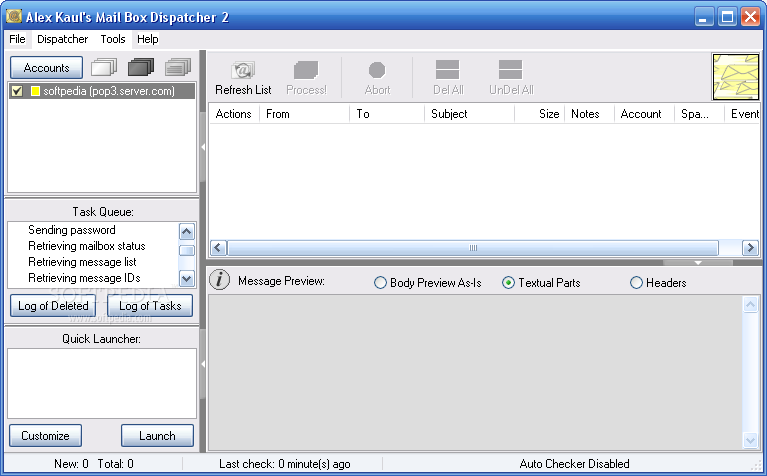Sort by the To column header
This screenshot has width=767, height=476.
click(x=386, y=114)
